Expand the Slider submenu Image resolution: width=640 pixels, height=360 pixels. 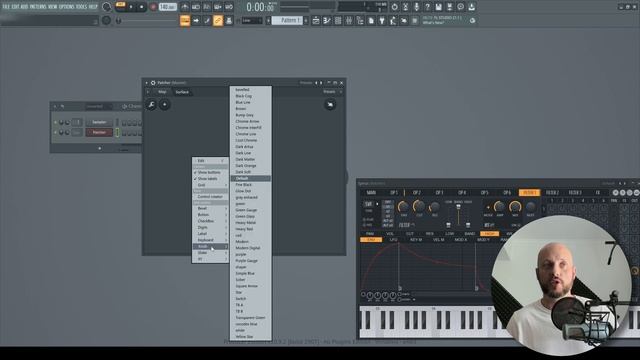click(210, 253)
